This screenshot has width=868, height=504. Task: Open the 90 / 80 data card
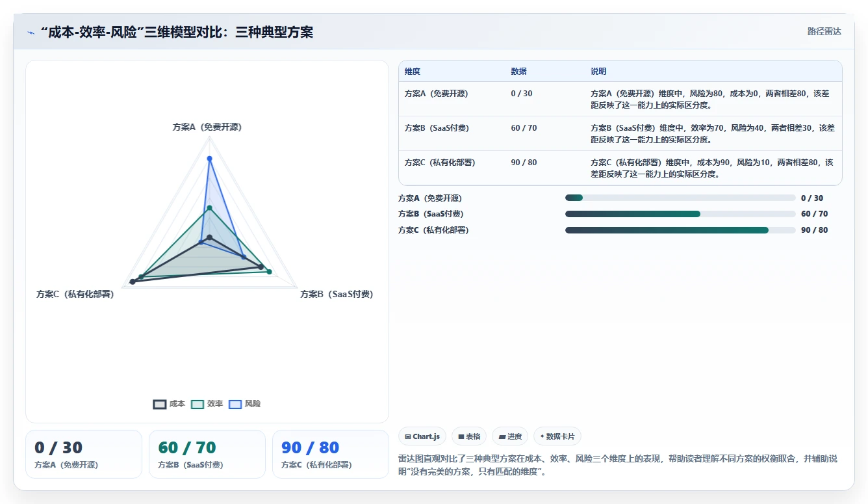tap(331, 454)
